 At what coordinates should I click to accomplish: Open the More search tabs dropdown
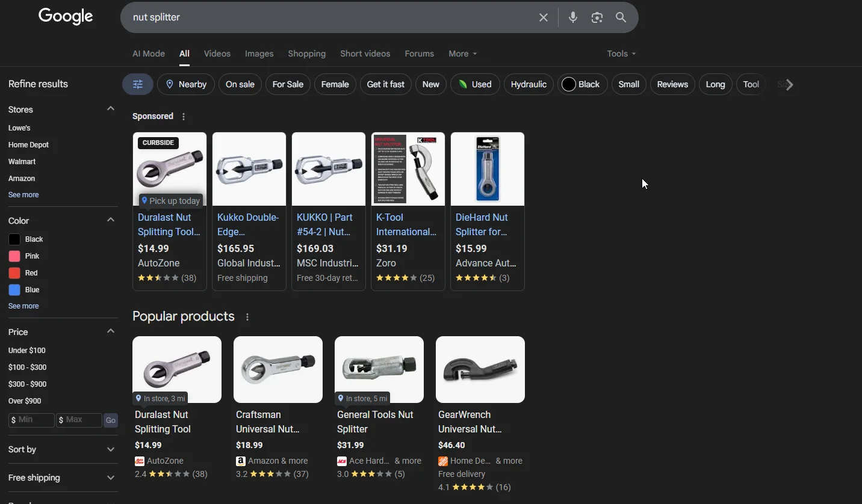pyautogui.click(x=462, y=54)
